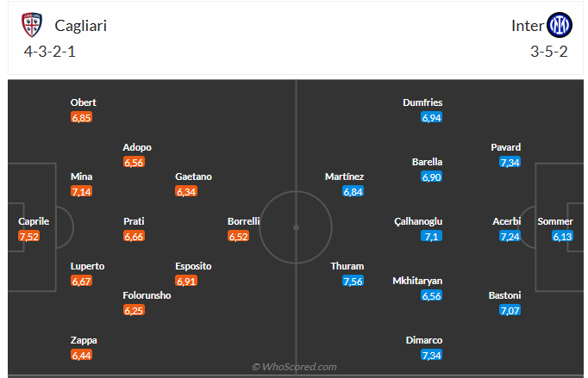588x378 pixels.
Task: Click Zappa's 6,44 rating badge
Action: pyautogui.click(x=81, y=355)
